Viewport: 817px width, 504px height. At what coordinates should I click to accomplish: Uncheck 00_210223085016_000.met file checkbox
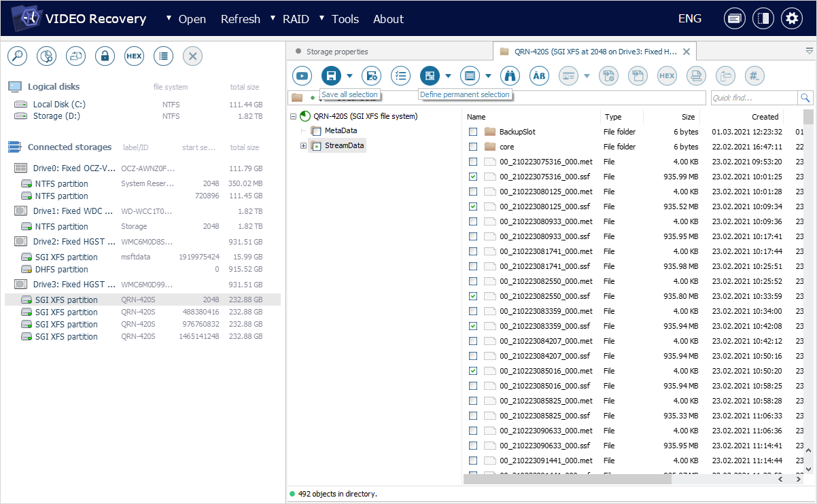473,371
